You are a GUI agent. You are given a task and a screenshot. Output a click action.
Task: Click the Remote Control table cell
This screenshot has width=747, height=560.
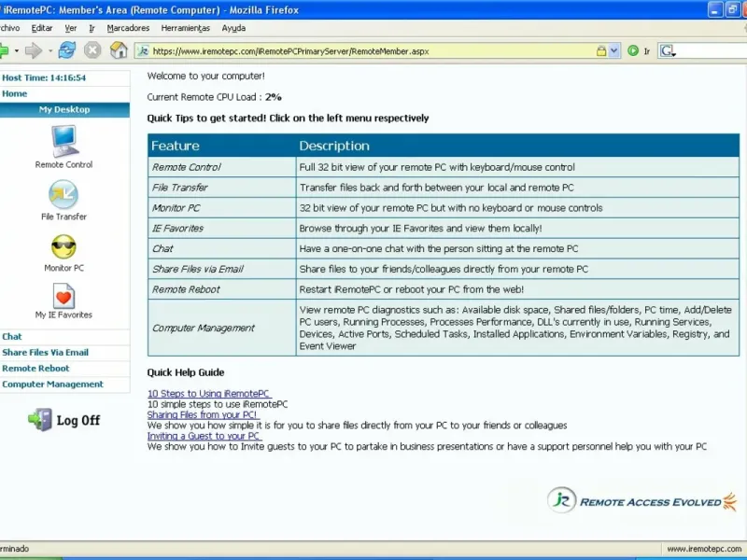[221, 167]
